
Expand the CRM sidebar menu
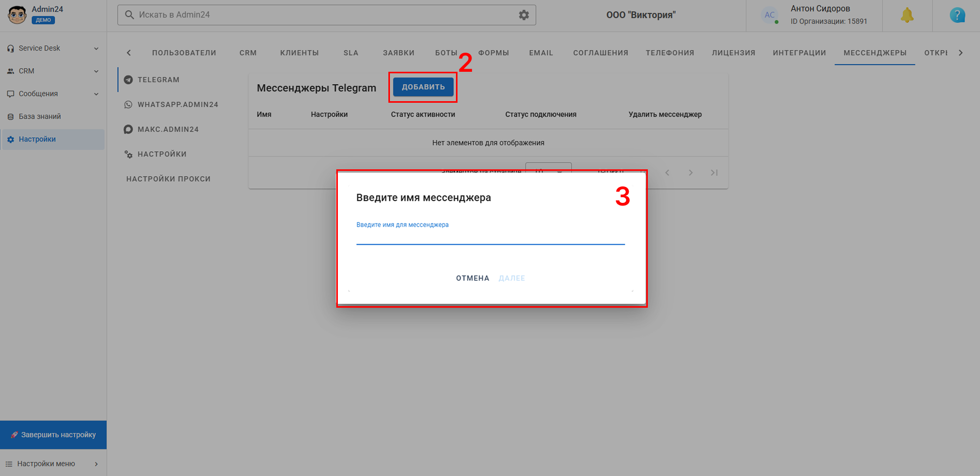(x=53, y=71)
